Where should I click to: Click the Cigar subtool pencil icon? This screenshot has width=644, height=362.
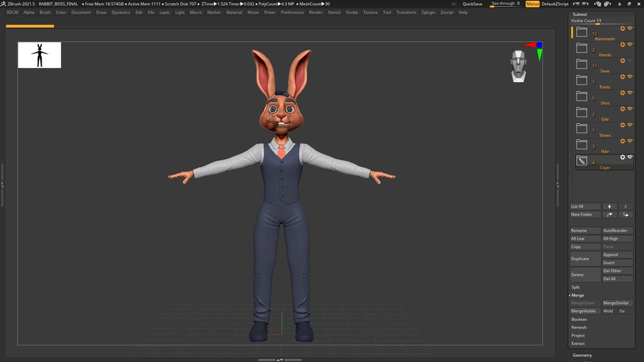point(582,161)
